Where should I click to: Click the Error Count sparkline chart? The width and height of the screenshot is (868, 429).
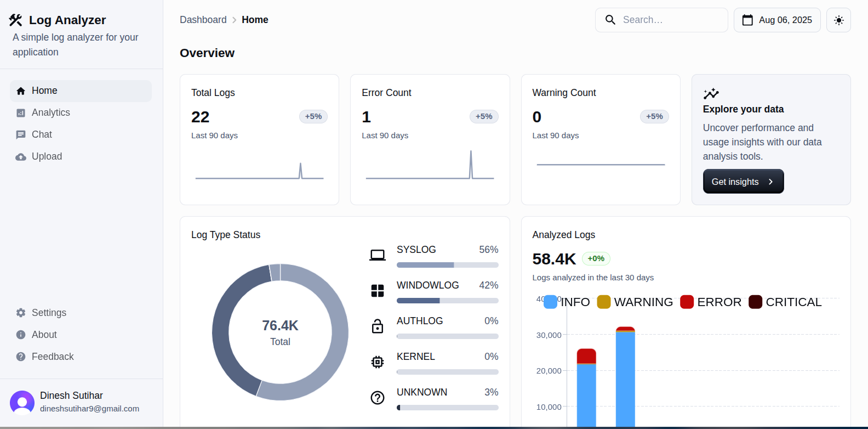(430, 165)
